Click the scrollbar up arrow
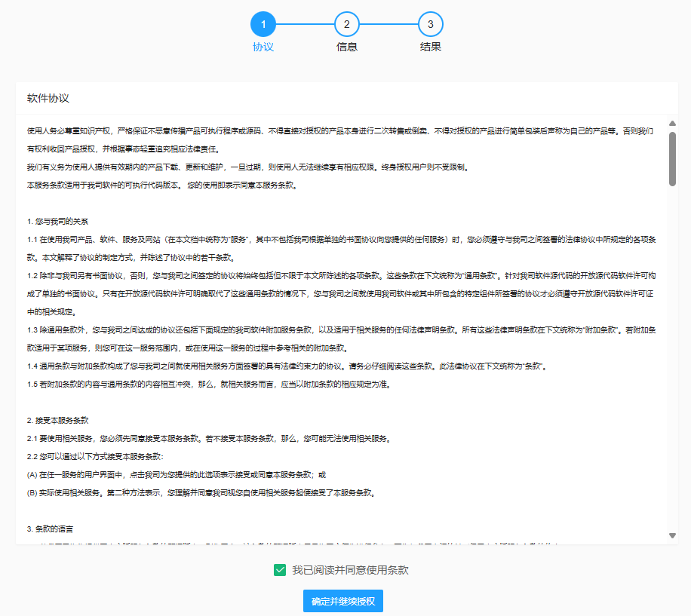 [672, 123]
